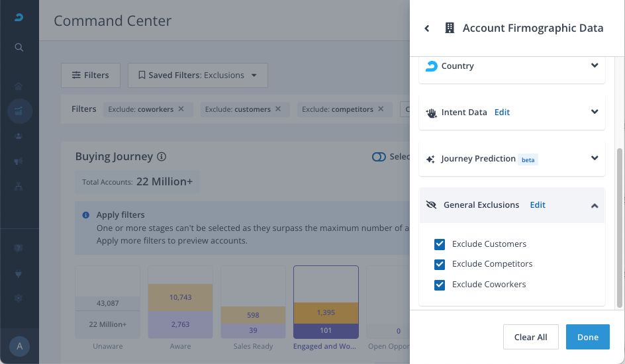
Task: Click the search icon in left sidebar
Action: [x=19, y=47]
